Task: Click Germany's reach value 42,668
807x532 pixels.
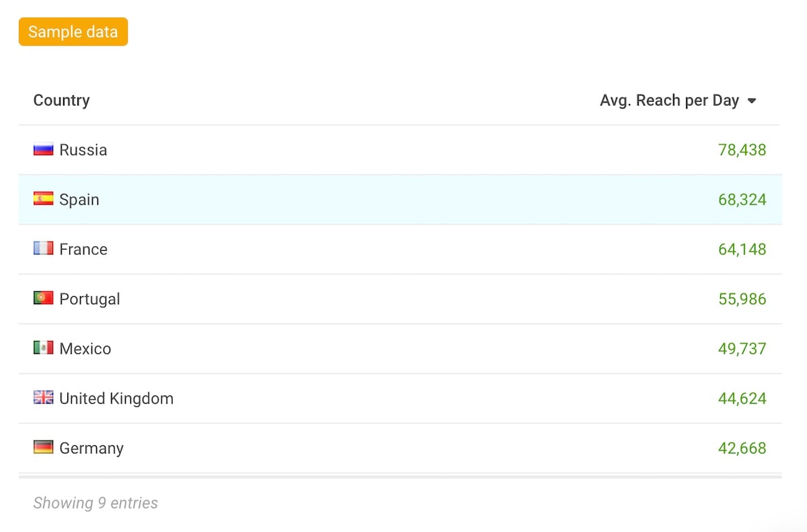Action: (742, 449)
